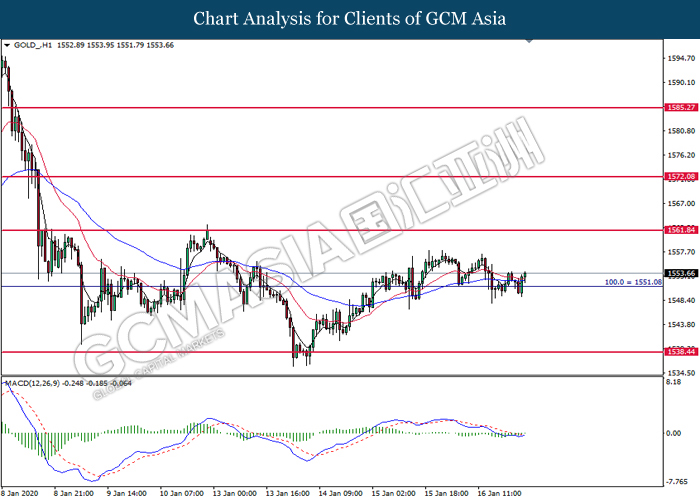Click the '9 Jan 14:00' time label
Image resolution: width=700 pixels, height=500 pixels.
coord(126,493)
